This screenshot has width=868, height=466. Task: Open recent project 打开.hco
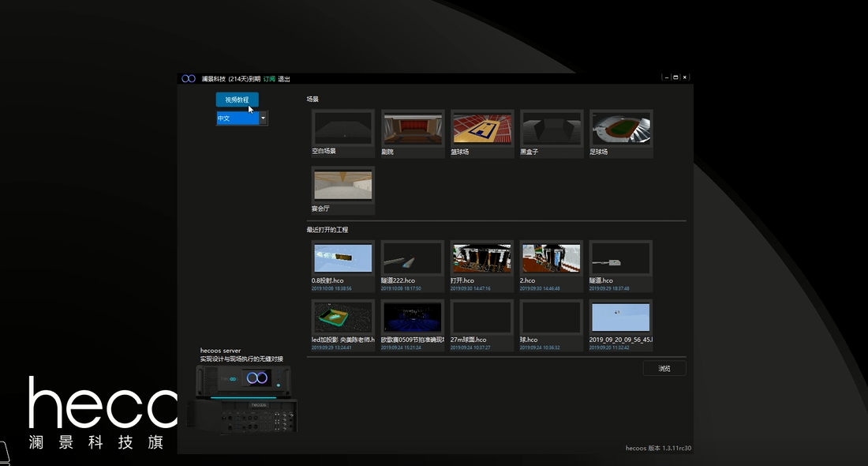[x=482, y=266]
